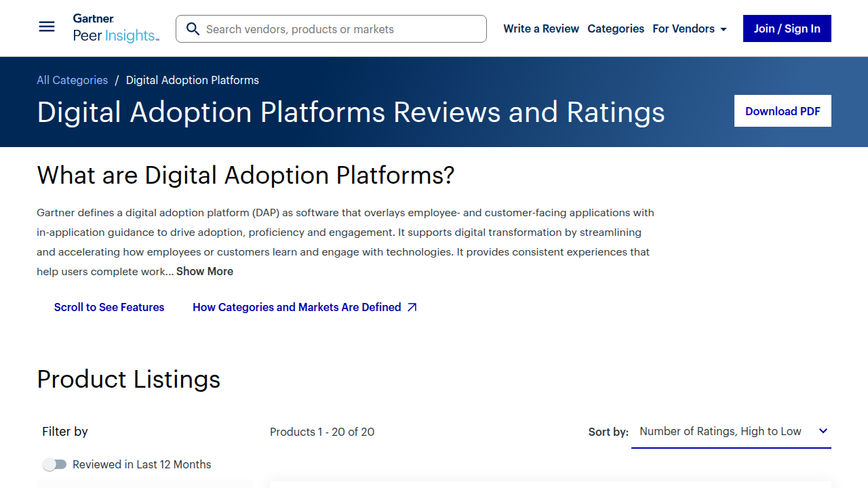Click the Products 1 - 20 of 20 text
Image resolution: width=868 pixels, height=488 pixels.
322,432
